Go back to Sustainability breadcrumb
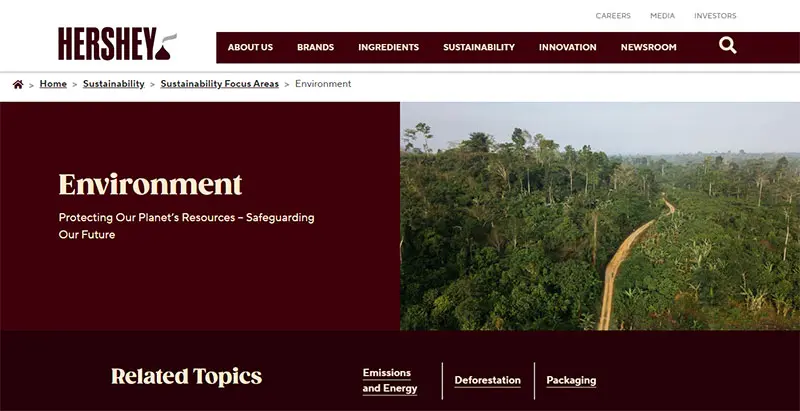The height and width of the screenshot is (411, 800). [x=114, y=84]
